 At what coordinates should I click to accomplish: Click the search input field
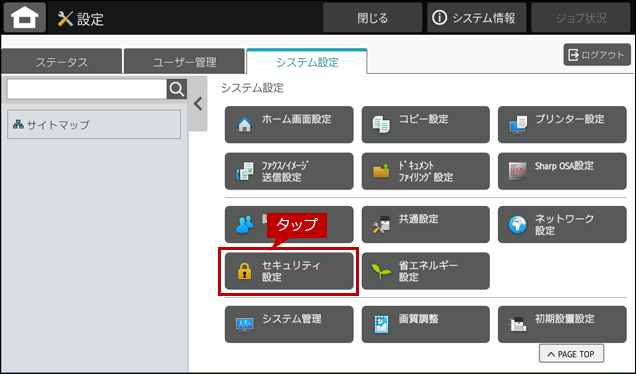pos(87,89)
